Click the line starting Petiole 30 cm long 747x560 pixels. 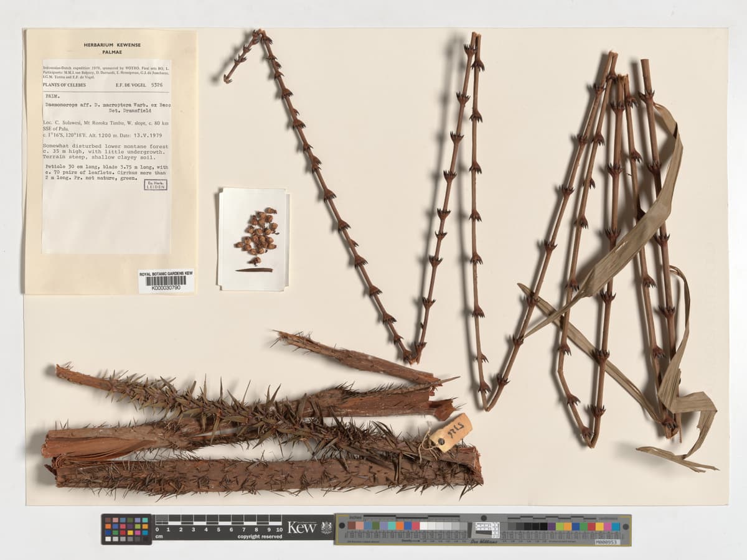(107, 168)
